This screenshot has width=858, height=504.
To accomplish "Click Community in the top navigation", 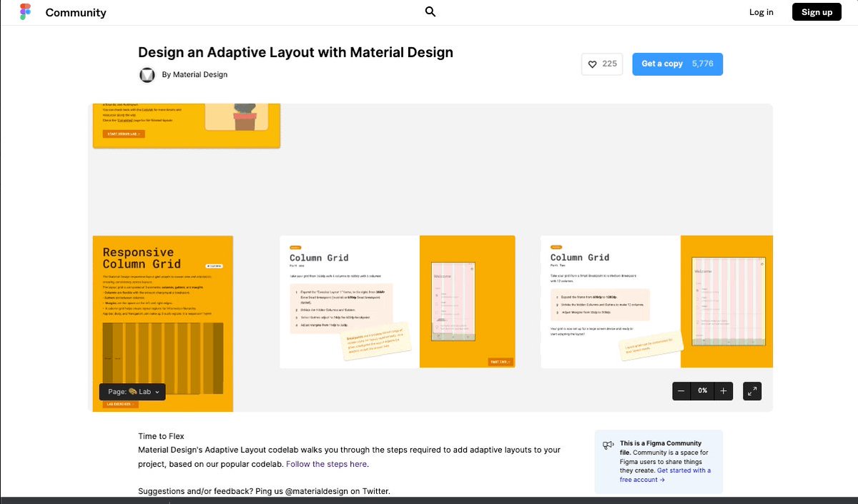I will pyautogui.click(x=76, y=11).
